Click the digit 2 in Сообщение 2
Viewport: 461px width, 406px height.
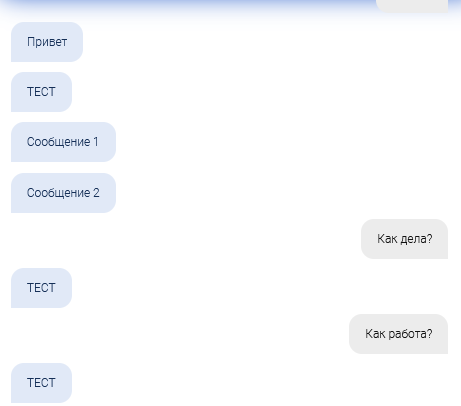(96, 193)
